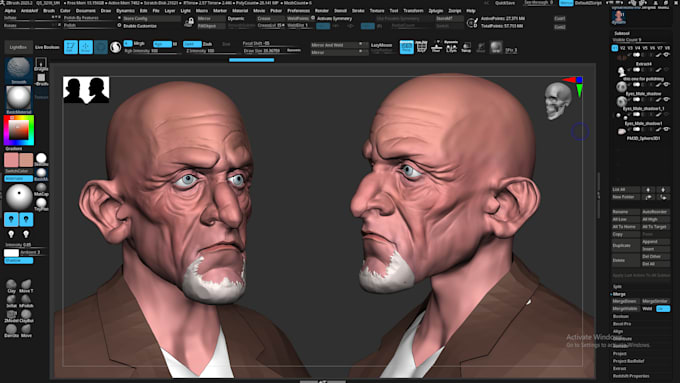
Task: Open the Brush menu
Action: click(49, 11)
